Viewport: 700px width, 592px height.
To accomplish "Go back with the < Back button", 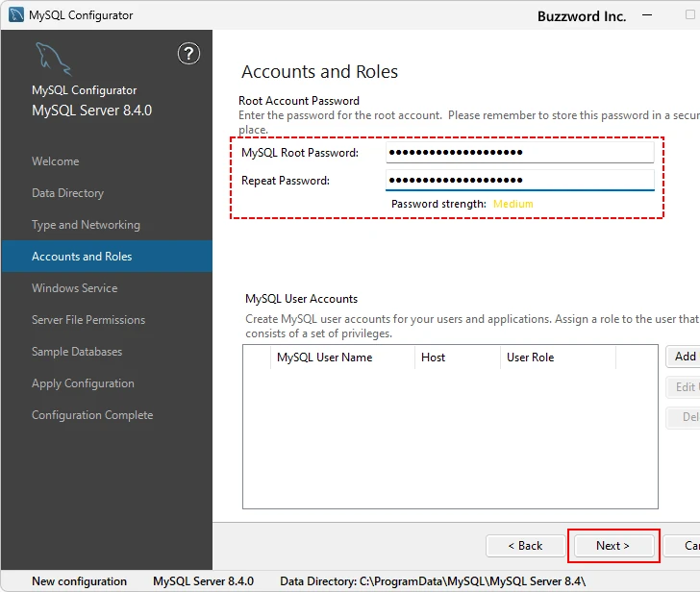I will 525,546.
